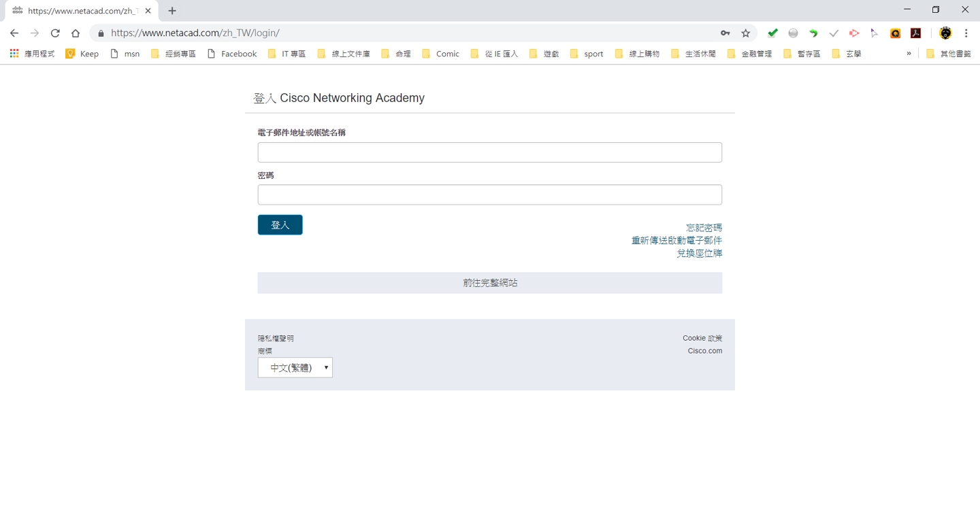
Task: Open the browser home page icon
Action: coord(76,33)
